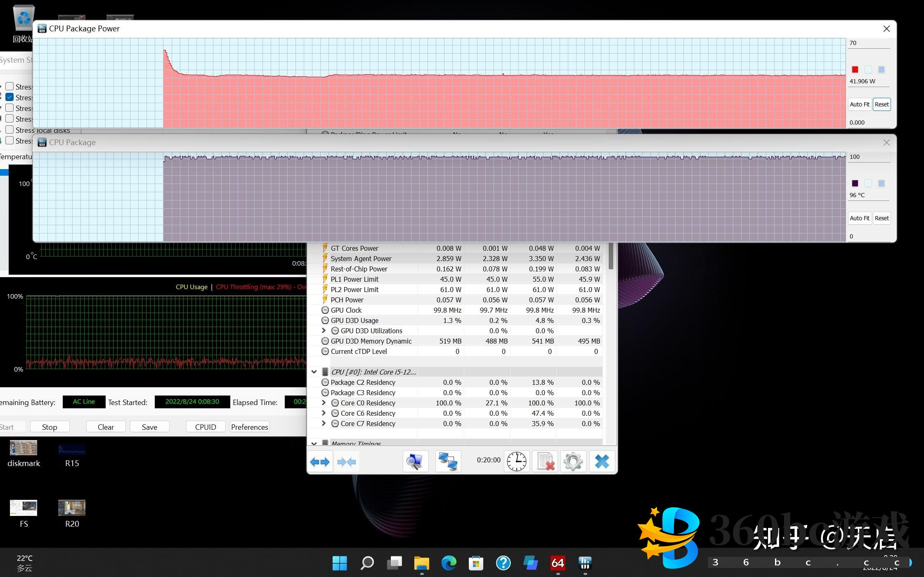Click the logging sheet with red X icon
The image size is (924, 577).
coord(545,462)
